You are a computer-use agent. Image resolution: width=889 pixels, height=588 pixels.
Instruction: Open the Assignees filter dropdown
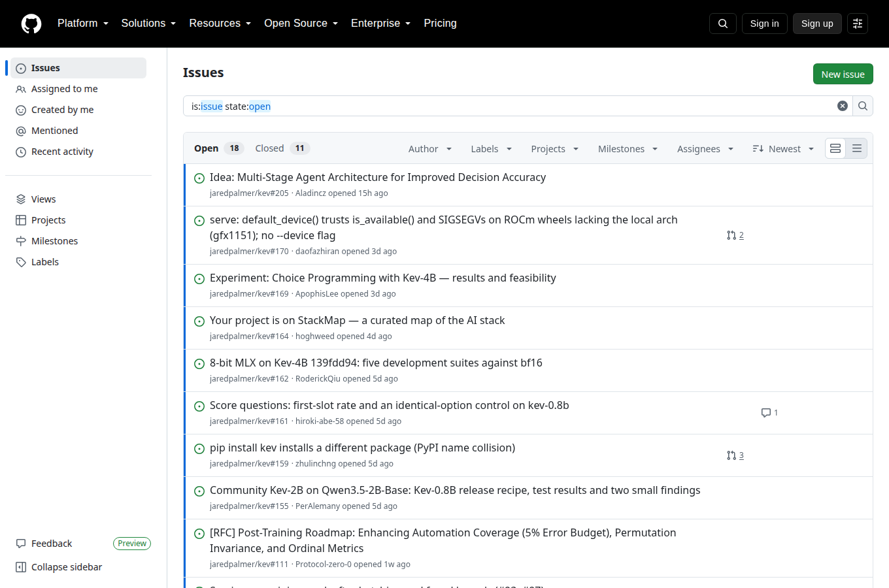point(705,149)
